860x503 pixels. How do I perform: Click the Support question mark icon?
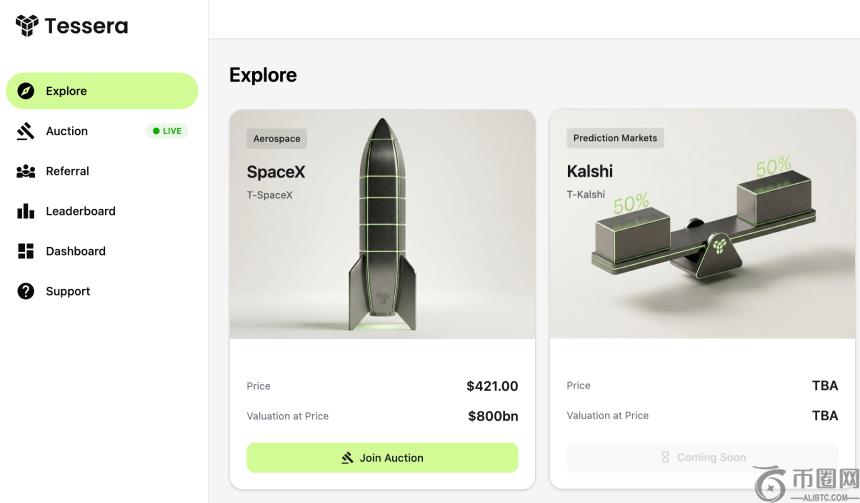point(26,291)
